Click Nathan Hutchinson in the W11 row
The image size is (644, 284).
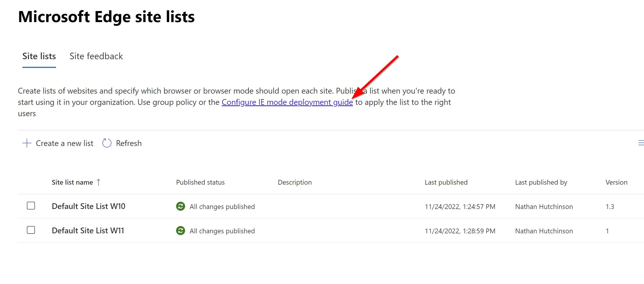click(544, 231)
